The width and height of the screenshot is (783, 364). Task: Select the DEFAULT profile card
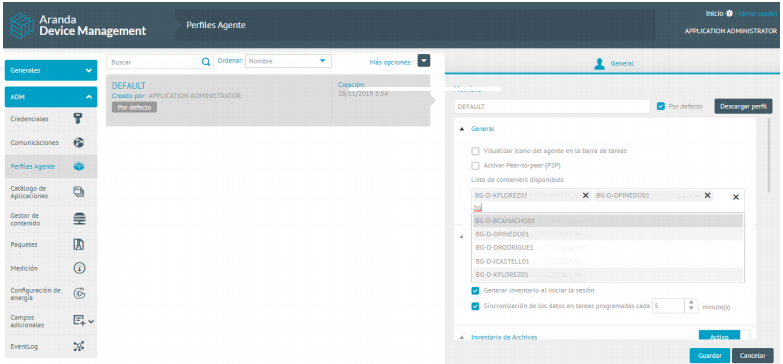pyautogui.click(x=268, y=100)
